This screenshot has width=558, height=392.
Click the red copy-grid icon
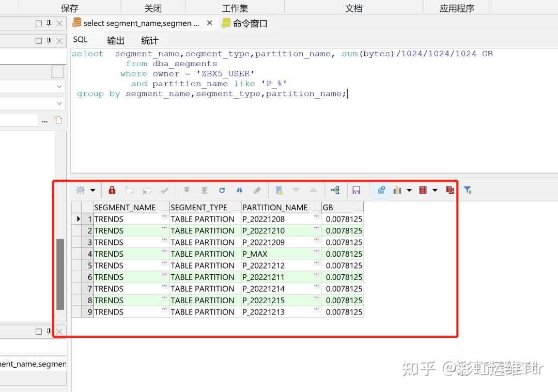[450, 190]
